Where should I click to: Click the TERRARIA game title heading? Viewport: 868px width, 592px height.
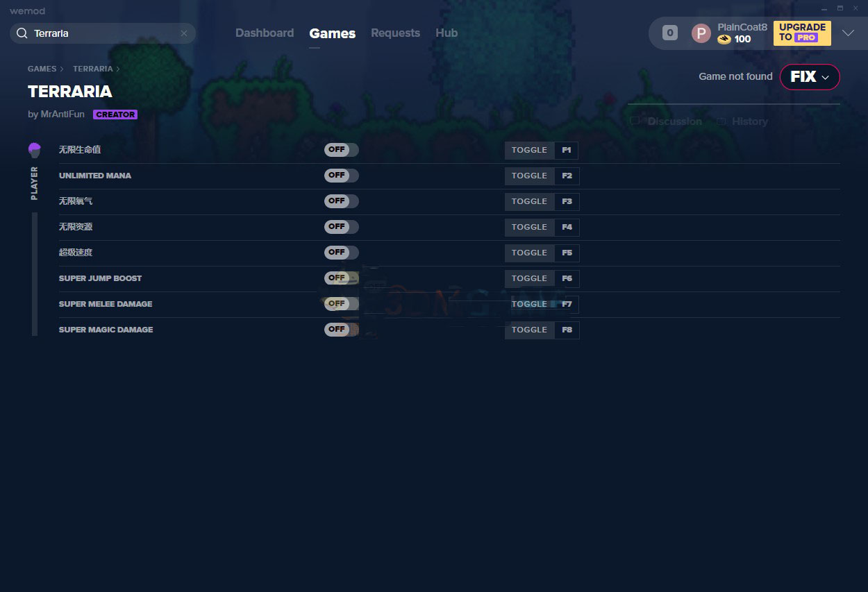70,92
